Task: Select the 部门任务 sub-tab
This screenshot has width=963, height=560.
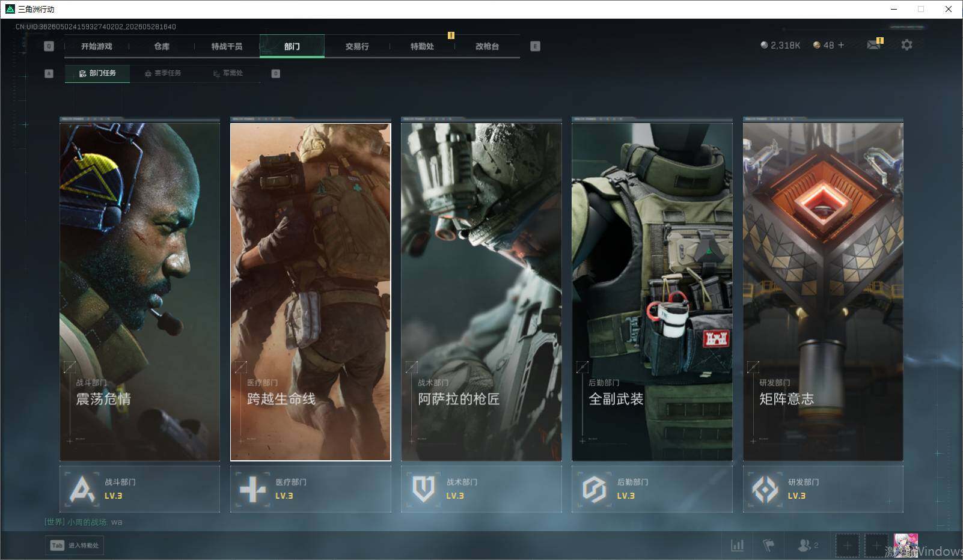Action: 97,73
